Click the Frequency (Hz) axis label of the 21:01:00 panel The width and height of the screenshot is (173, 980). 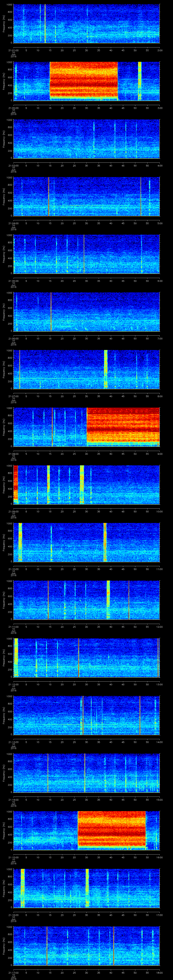click(4, 24)
